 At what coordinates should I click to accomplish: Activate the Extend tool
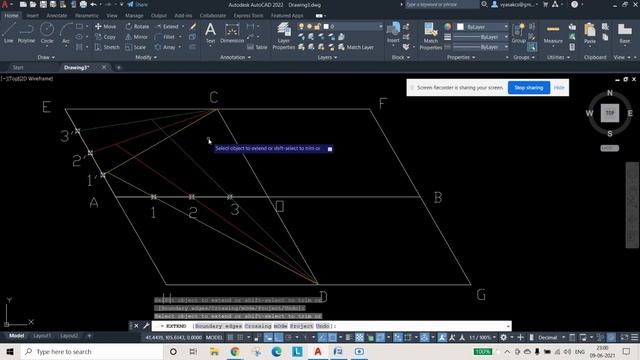(167, 27)
